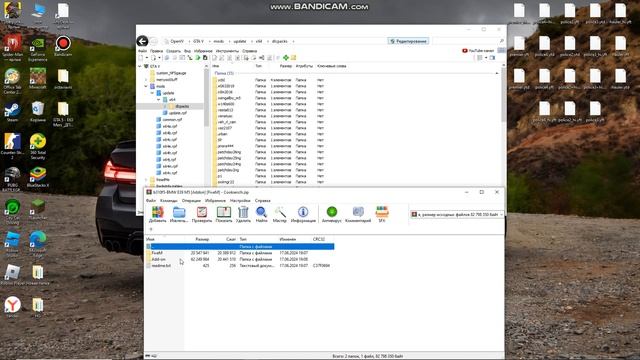Screen dimensions: 640x360
Task: Collapse the x64 node under update
Action: [x=159, y=99]
